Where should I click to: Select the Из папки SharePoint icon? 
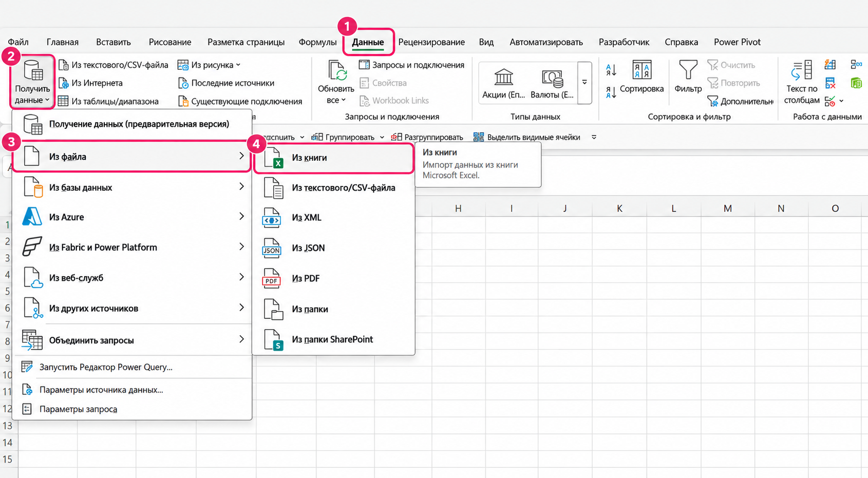(274, 339)
